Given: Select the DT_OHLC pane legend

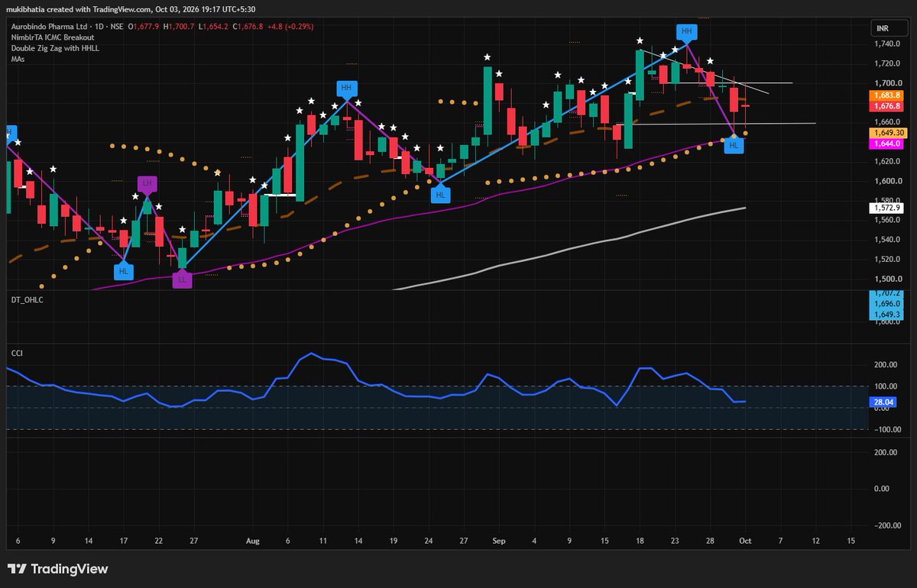Looking at the screenshot, I should tap(27, 300).
